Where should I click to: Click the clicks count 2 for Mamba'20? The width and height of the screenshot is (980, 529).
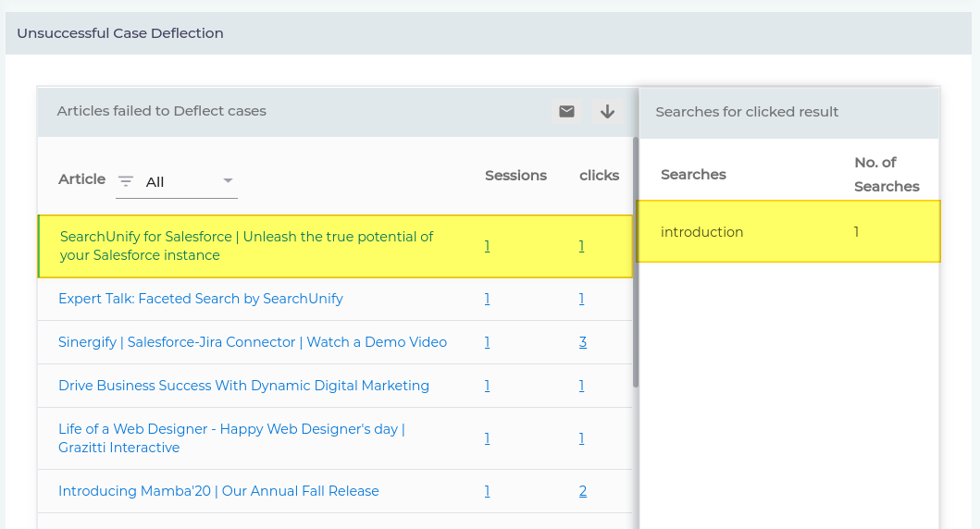click(x=582, y=491)
